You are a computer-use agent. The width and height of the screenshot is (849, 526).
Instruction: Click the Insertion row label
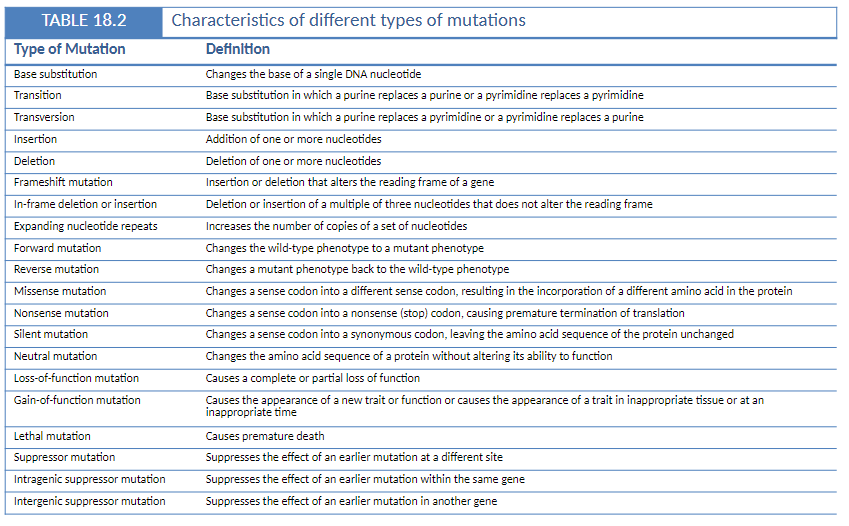[x=36, y=139]
